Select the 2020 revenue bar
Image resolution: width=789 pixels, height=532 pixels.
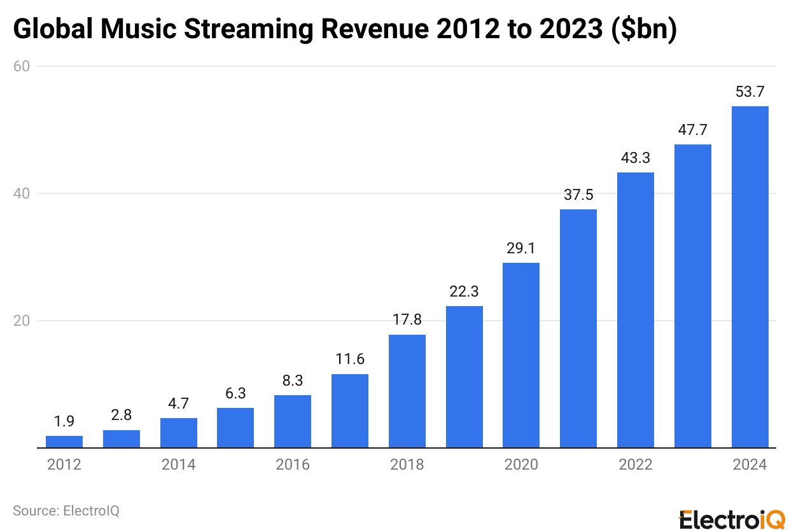click(x=521, y=353)
